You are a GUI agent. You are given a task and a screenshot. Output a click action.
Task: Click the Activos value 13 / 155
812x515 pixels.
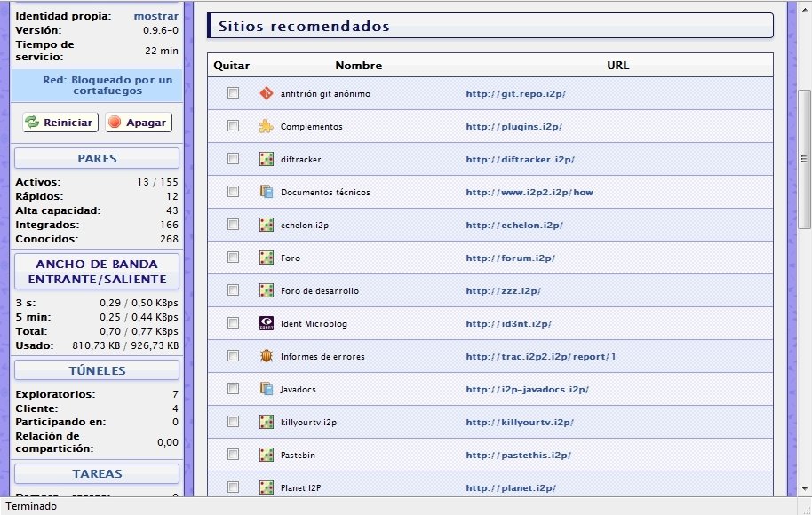tap(157, 182)
